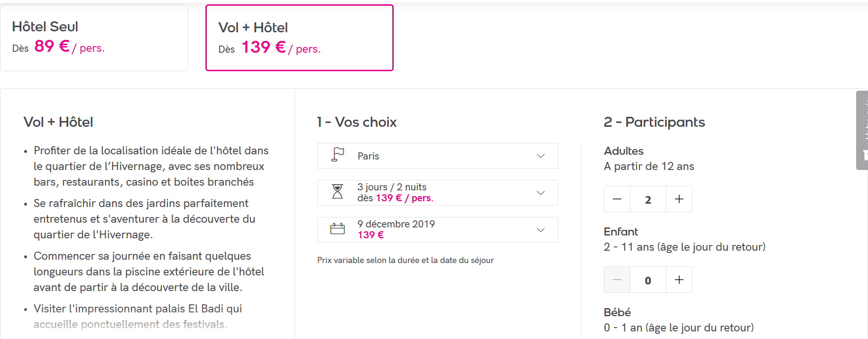This screenshot has width=868, height=339.
Task: Open the gray side tab on the right edge
Action: tap(862, 130)
